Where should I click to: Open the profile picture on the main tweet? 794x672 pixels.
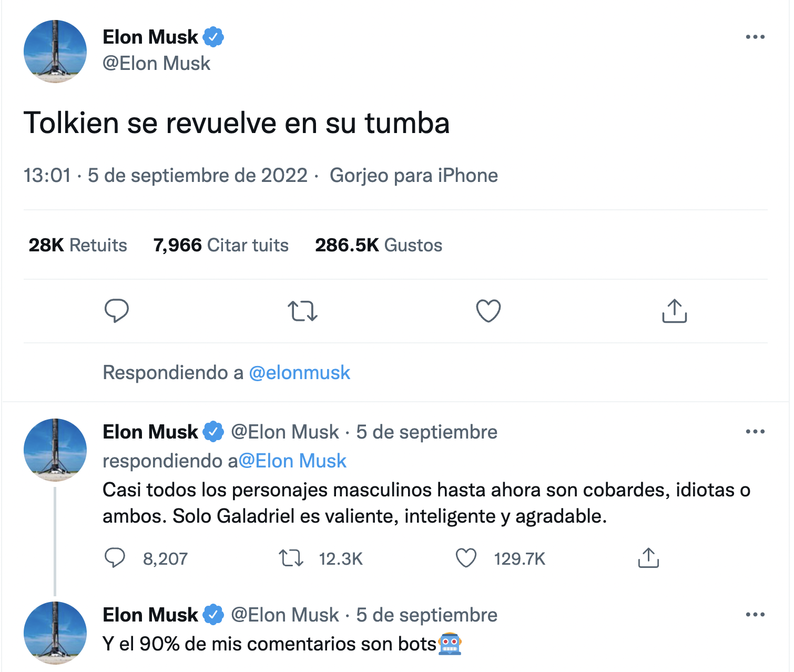pyautogui.click(x=55, y=52)
